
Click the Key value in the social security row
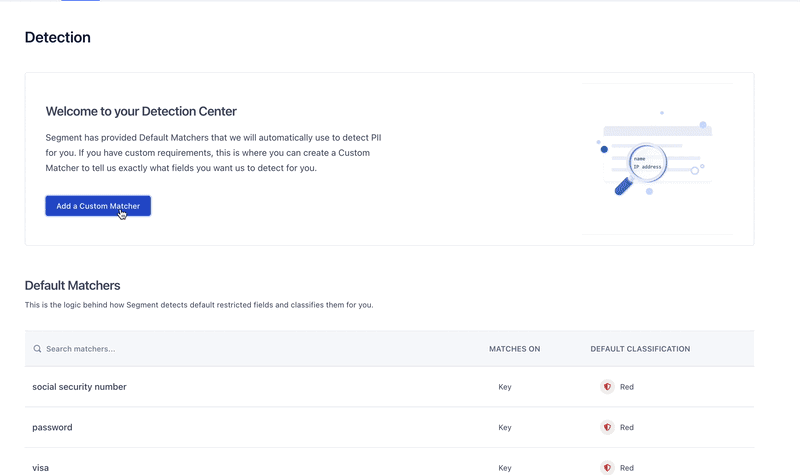click(x=505, y=387)
